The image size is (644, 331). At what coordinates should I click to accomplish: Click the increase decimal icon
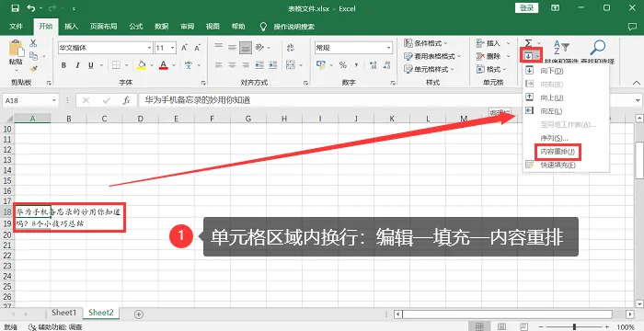(374, 65)
